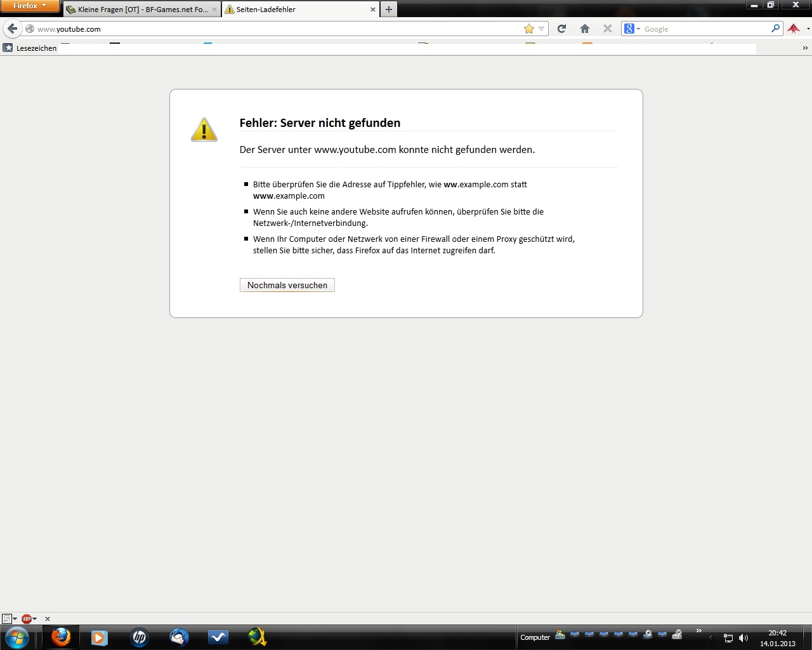Viewport: 812px width, 650px height.
Task: Click the text Der Server unter www.youtube.com
Action: (x=318, y=150)
